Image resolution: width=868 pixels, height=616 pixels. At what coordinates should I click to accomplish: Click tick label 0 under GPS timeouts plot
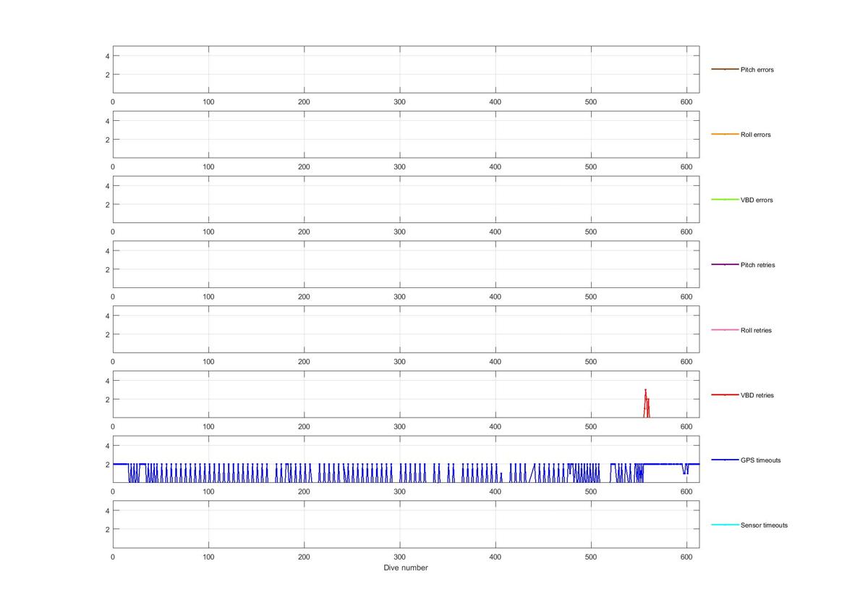(113, 492)
